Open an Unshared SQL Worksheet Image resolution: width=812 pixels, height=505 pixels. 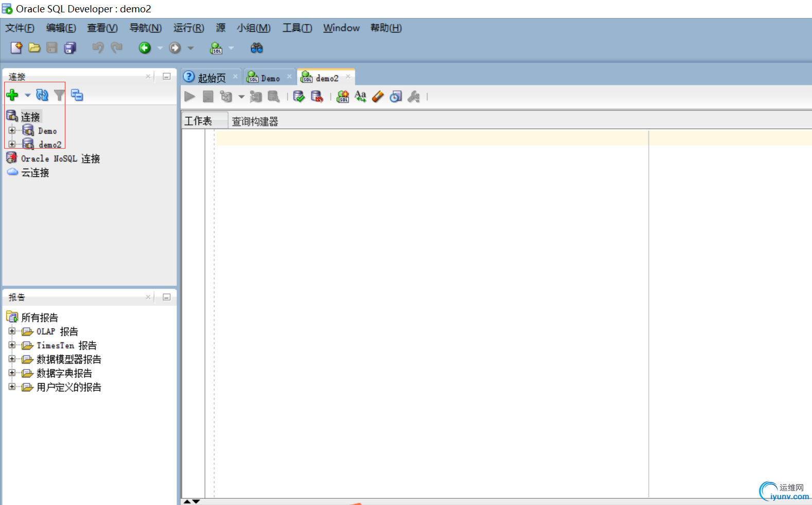point(343,96)
